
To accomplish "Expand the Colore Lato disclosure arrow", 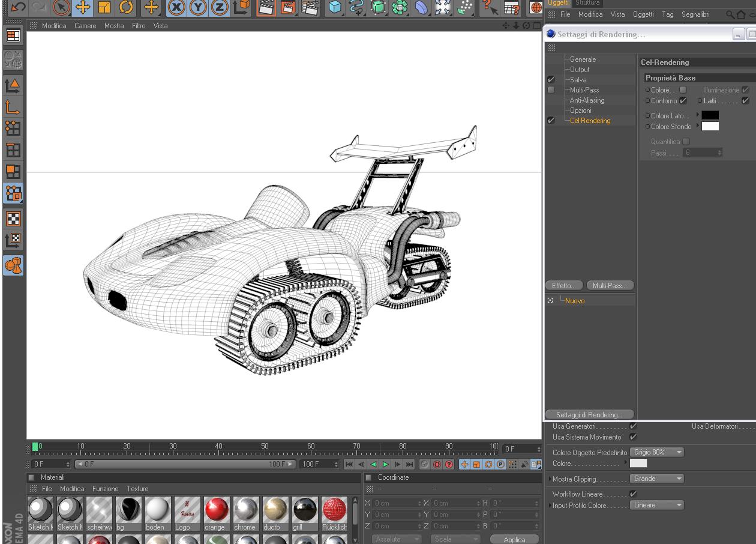I will [697, 115].
